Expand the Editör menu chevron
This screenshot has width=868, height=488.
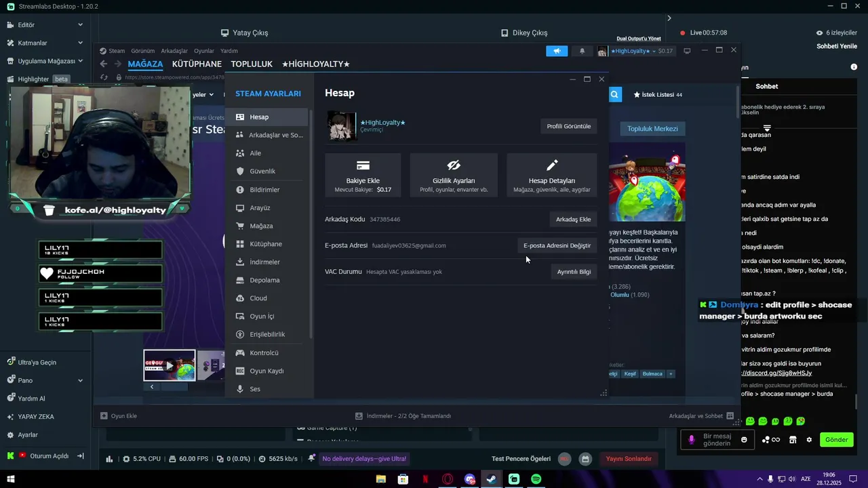(80, 24)
